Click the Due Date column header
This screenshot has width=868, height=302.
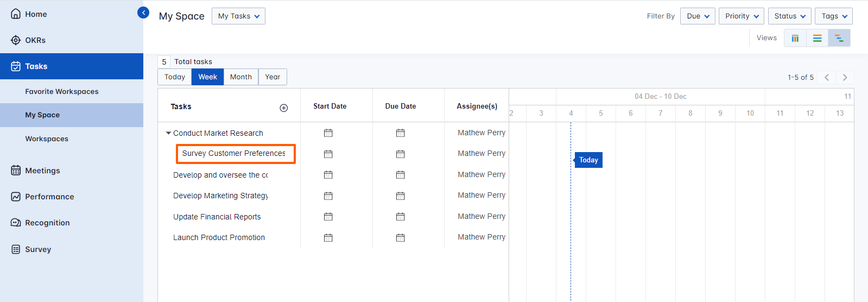click(401, 106)
